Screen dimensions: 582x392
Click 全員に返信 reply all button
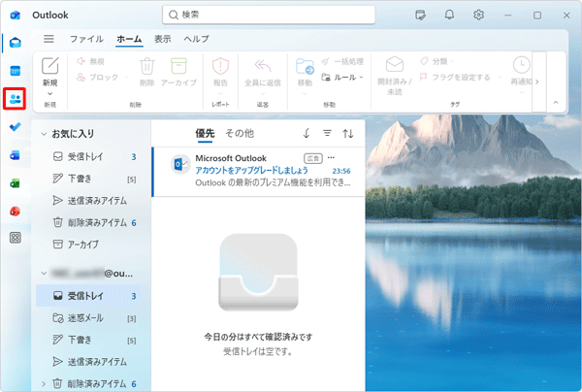tap(263, 73)
